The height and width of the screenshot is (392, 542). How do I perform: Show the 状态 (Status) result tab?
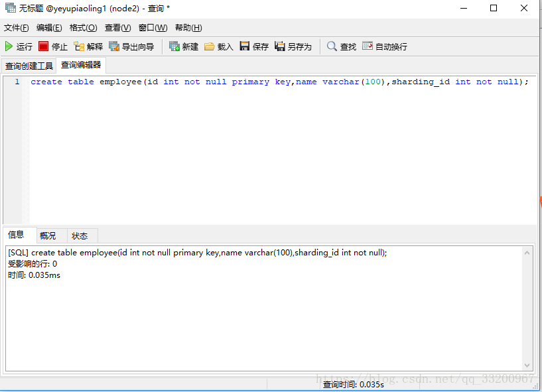[80, 235]
